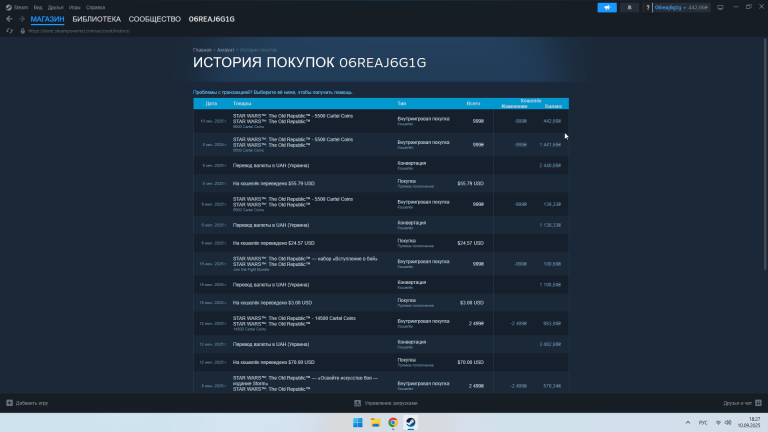
Task: Open the $70.00 USD wallet funding row
Action: [x=381, y=362]
